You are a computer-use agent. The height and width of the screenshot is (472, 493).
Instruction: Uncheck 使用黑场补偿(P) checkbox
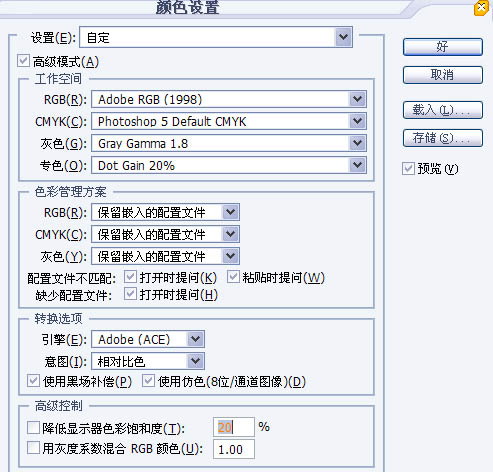33,381
